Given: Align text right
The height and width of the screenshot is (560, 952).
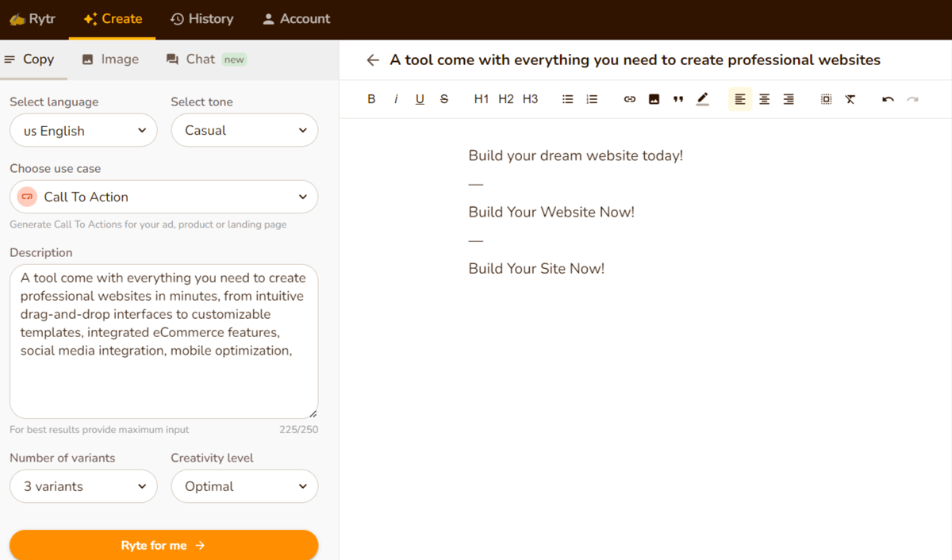Looking at the screenshot, I should (x=789, y=99).
